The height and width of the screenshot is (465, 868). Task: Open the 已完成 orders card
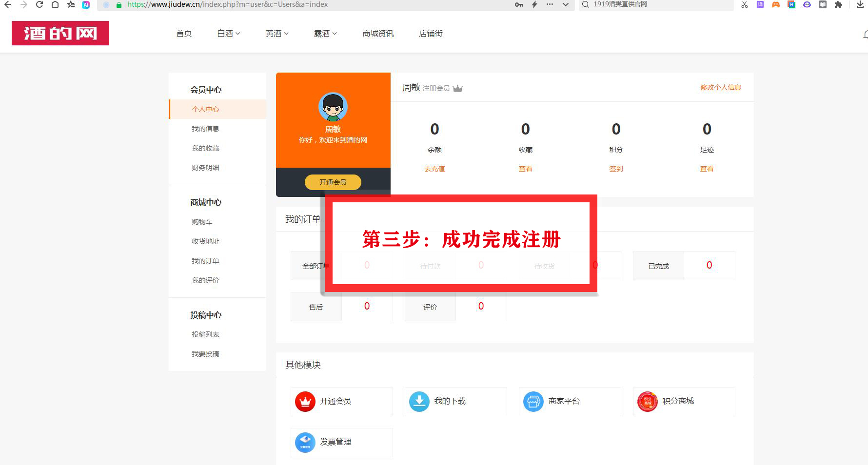684,266
